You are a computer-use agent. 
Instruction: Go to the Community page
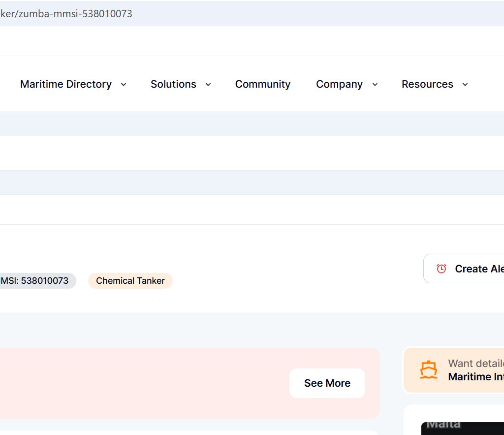(263, 84)
